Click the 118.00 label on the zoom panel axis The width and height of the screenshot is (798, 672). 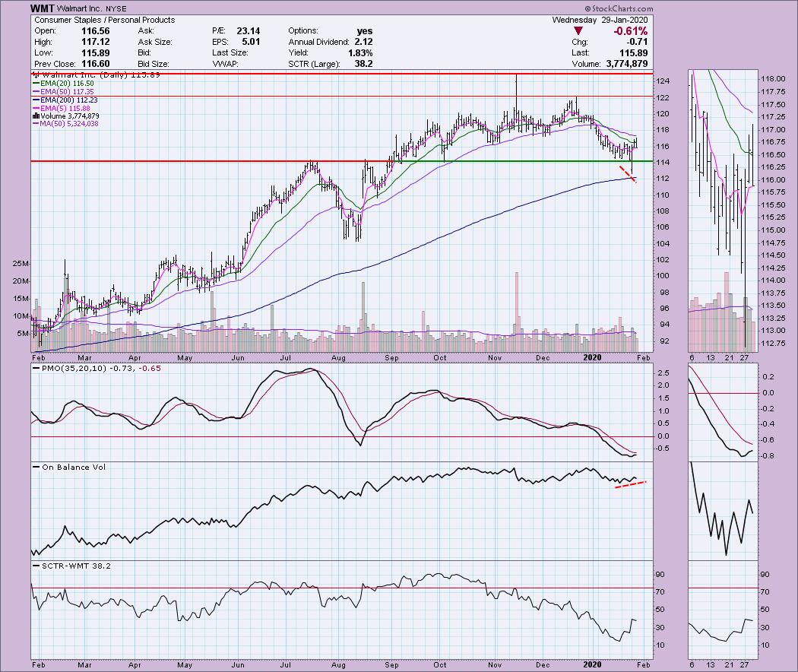tap(773, 79)
